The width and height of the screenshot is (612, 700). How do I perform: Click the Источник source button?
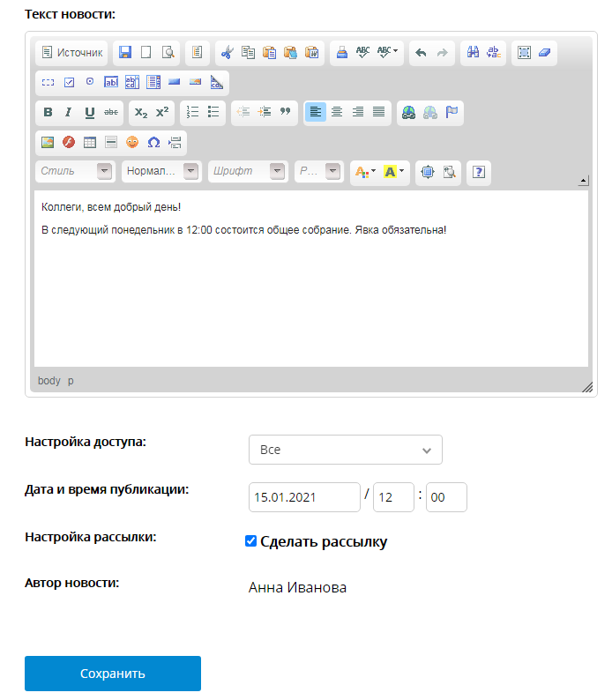click(71, 53)
